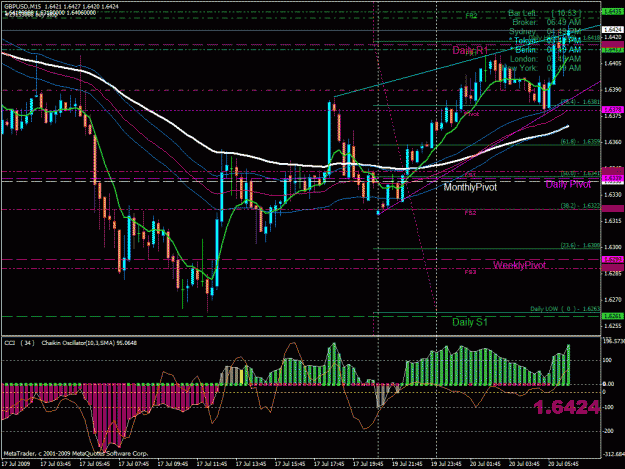The width and height of the screenshot is (625, 469).
Task: Click the 1.6405 price scale value
Action: 614,63
